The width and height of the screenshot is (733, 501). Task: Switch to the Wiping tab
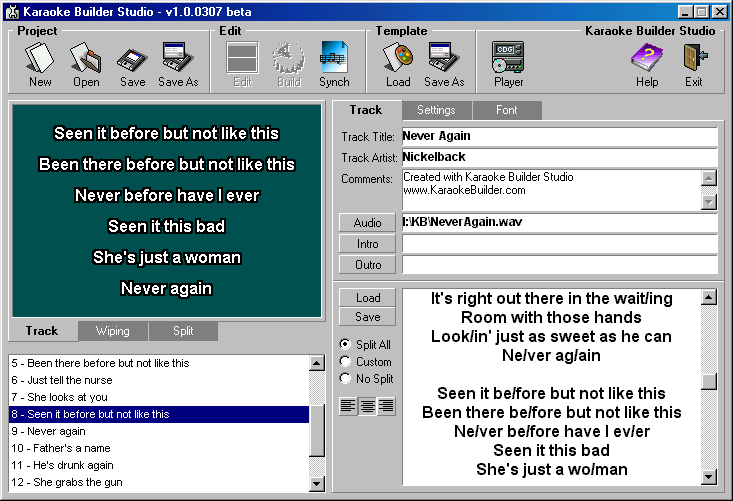click(x=113, y=331)
